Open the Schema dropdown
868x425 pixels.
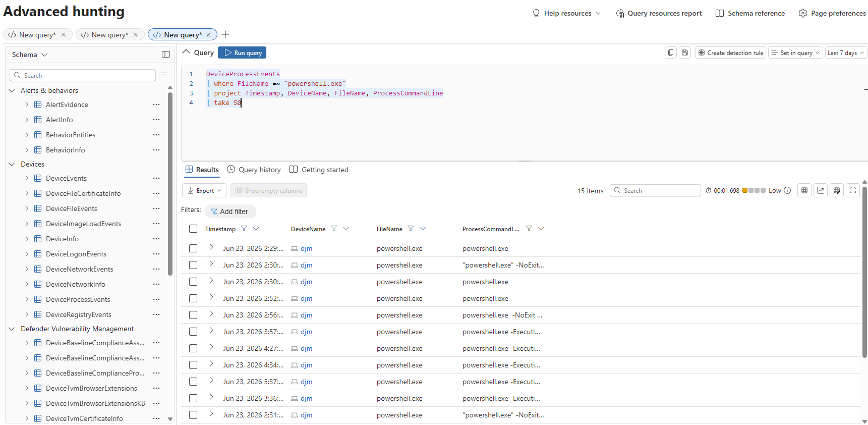click(x=30, y=55)
